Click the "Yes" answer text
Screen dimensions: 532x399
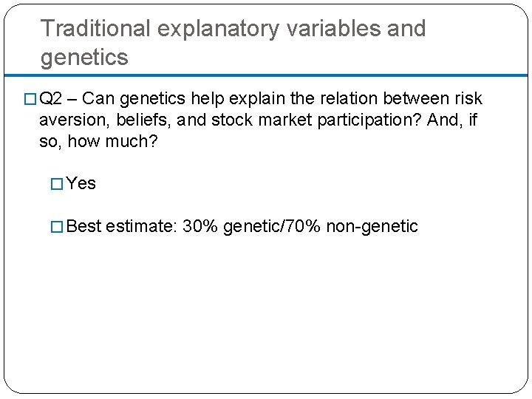(x=81, y=184)
